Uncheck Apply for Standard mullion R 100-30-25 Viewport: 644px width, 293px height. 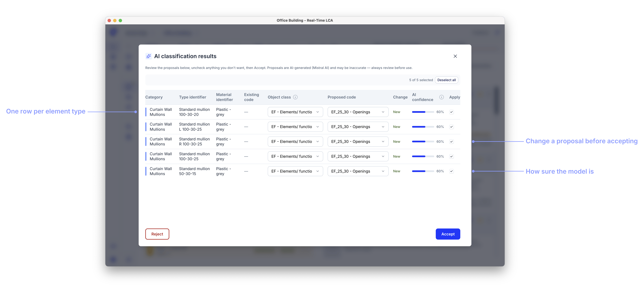coord(452,141)
